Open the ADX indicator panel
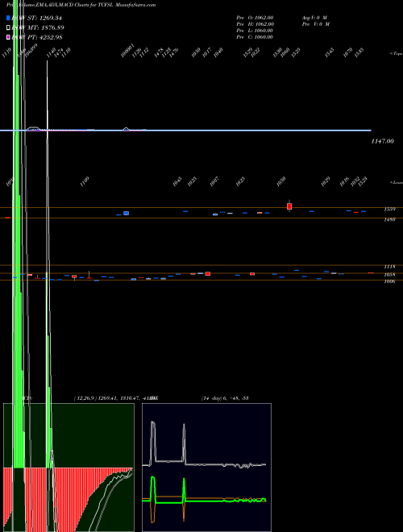This screenshot has width=403, height=532. click(206, 468)
